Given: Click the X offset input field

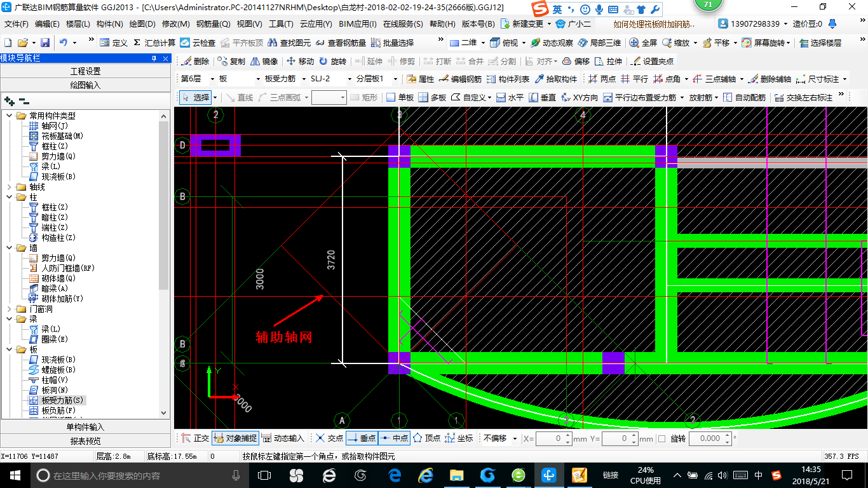Looking at the screenshot, I should (x=553, y=438).
